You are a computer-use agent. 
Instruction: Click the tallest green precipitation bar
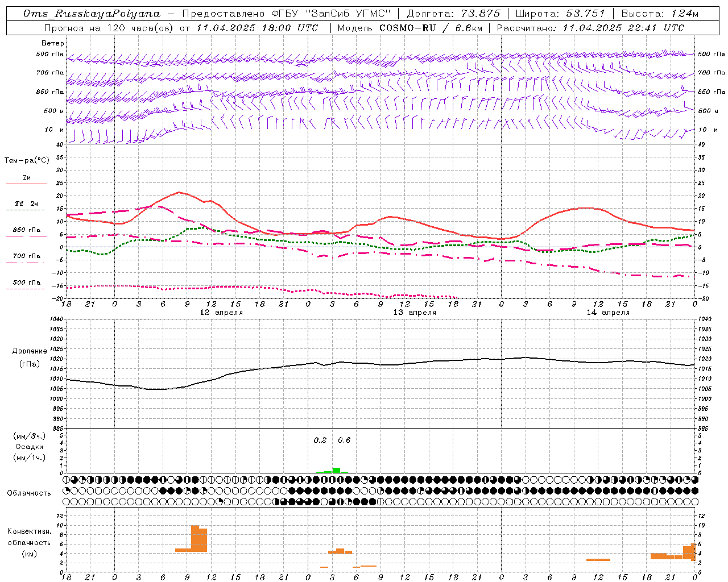[336, 471]
